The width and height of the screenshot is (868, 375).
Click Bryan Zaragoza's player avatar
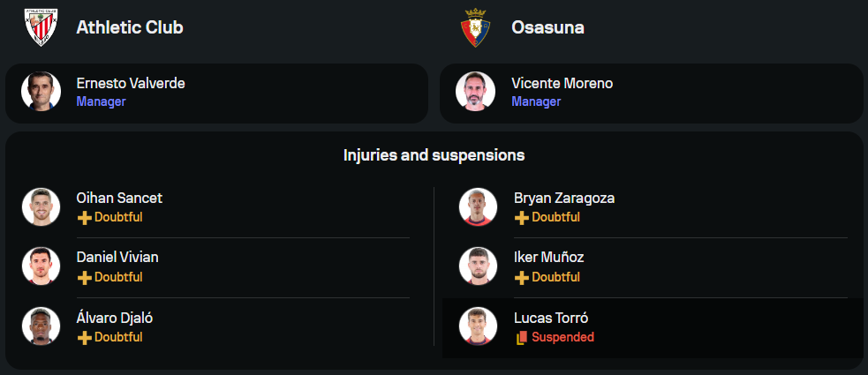478,206
